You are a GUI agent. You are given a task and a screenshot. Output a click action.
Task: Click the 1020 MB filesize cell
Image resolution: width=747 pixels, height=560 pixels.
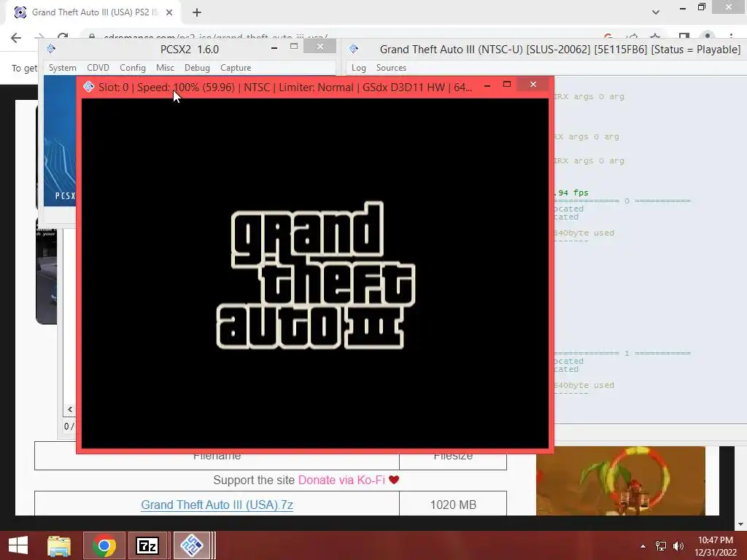pos(453,505)
